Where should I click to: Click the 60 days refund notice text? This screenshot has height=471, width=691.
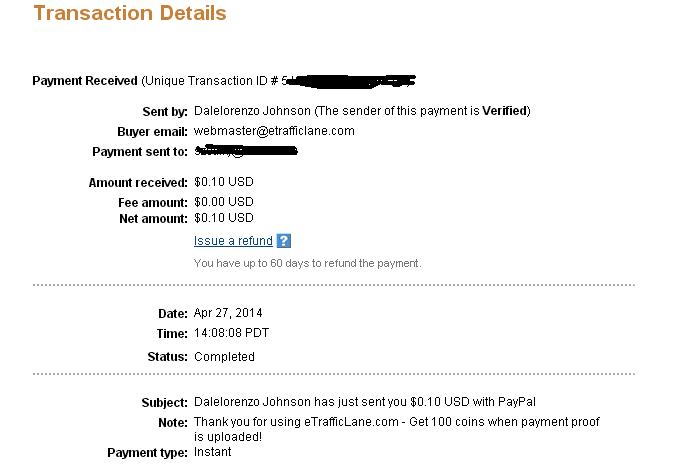pos(308,263)
